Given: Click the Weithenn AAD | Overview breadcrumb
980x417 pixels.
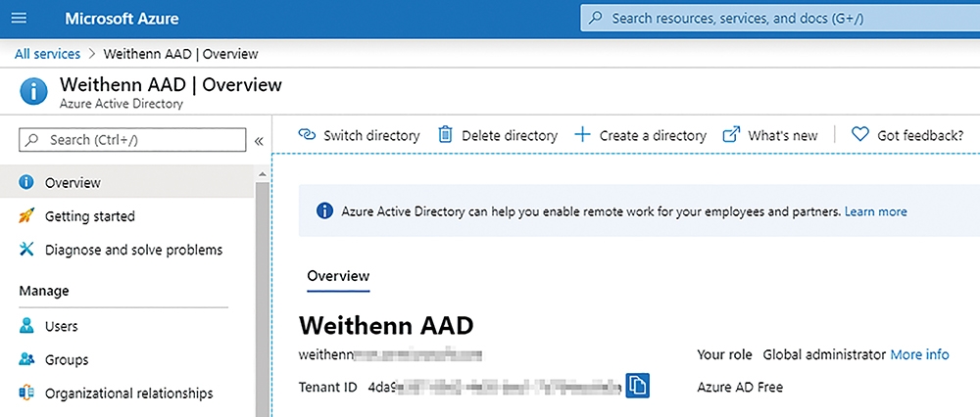Looking at the screenshot, I should point(180,54).
